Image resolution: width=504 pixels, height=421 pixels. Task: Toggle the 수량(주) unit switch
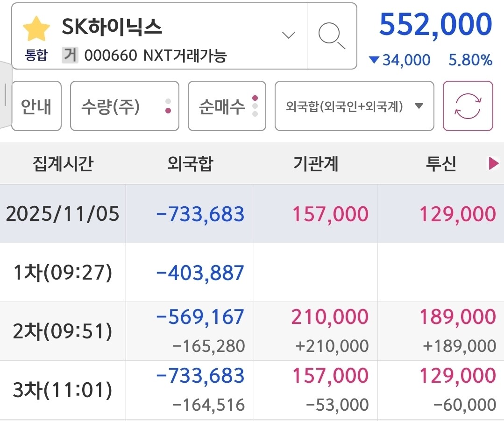pyautogui.click(x=125, y=106)
